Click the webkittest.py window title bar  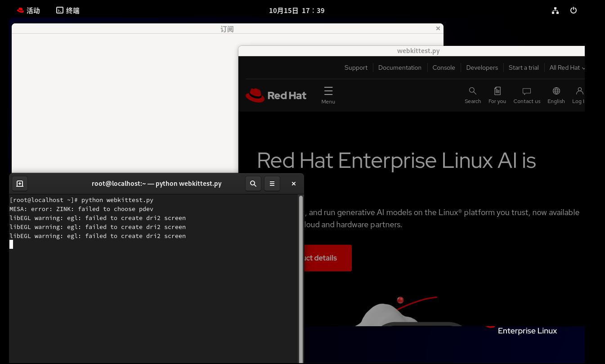coord(411,51)
